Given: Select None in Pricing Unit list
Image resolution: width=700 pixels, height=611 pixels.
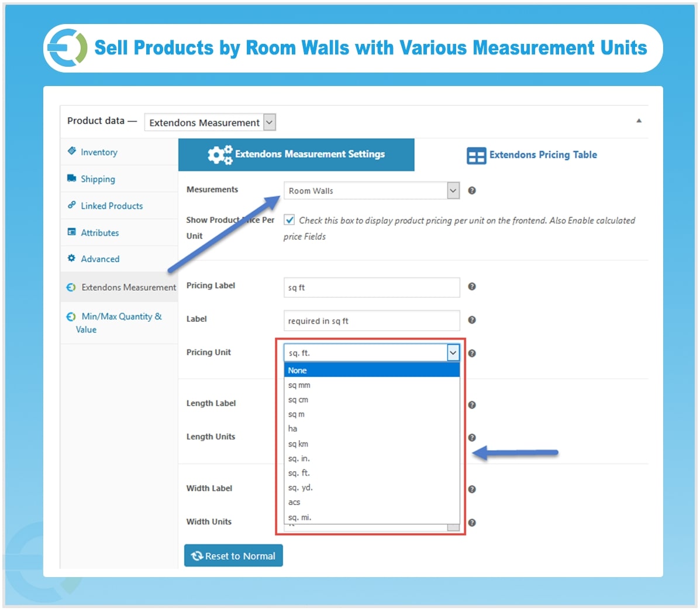Looking at the screenshot, I should click(x=371, y=370).
